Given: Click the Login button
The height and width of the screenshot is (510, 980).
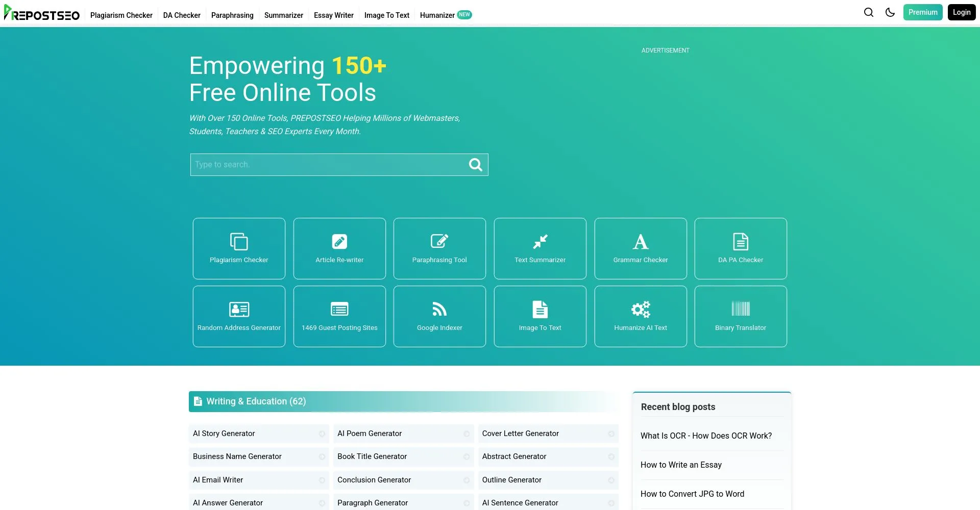Looking at the screenshot, I should click(x=962, y=12).
